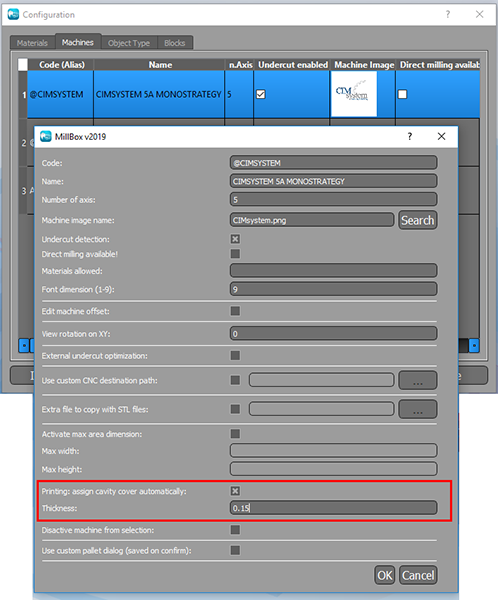Image resolution: width=498 pixels, height=600 pixels.
Task: Open help in Configuration window
Action: [448, 15]
